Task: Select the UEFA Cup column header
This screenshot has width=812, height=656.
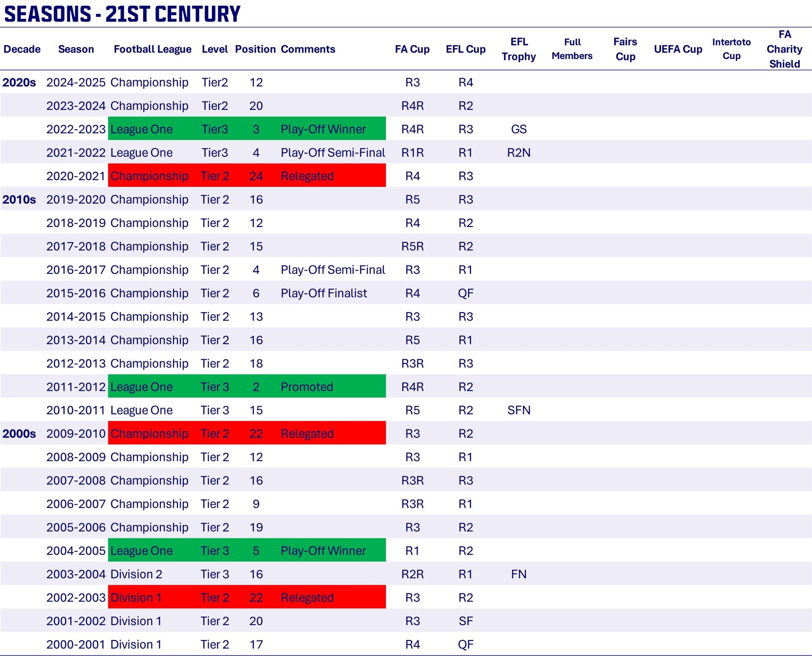Action: pyautogui.click(x=678, y=49)
